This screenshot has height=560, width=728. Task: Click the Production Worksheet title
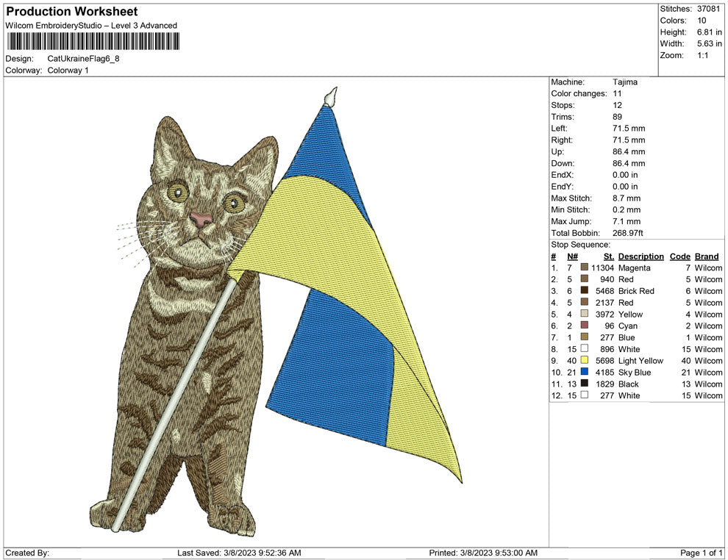tap(72, 12)
